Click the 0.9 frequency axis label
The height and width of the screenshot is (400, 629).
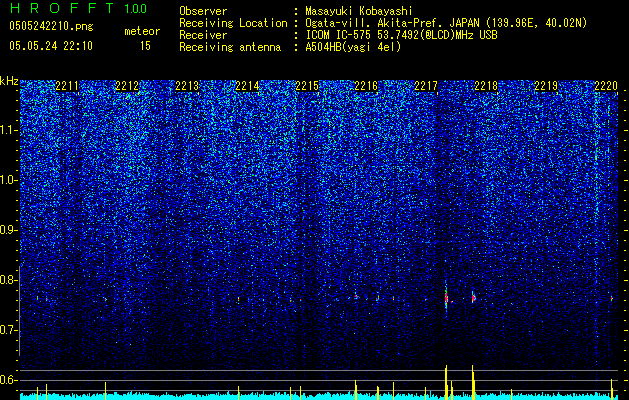coord(9,230)
